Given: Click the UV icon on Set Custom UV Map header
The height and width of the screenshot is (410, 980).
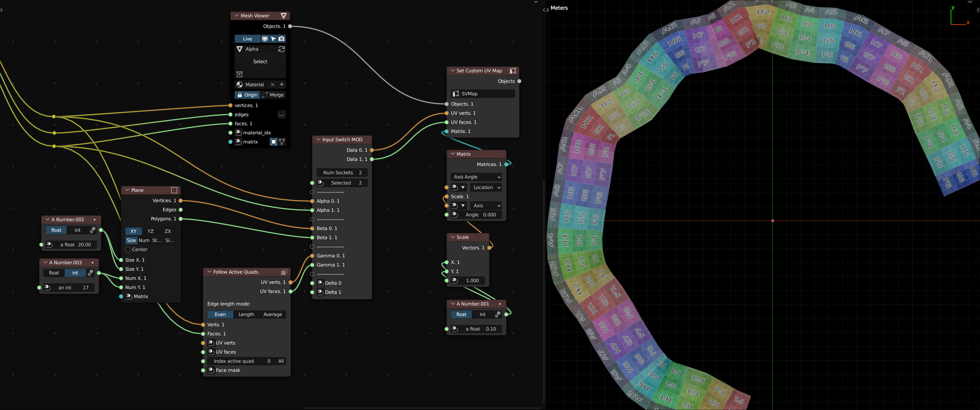Looking at the screenshot, I should coord(513,71).
